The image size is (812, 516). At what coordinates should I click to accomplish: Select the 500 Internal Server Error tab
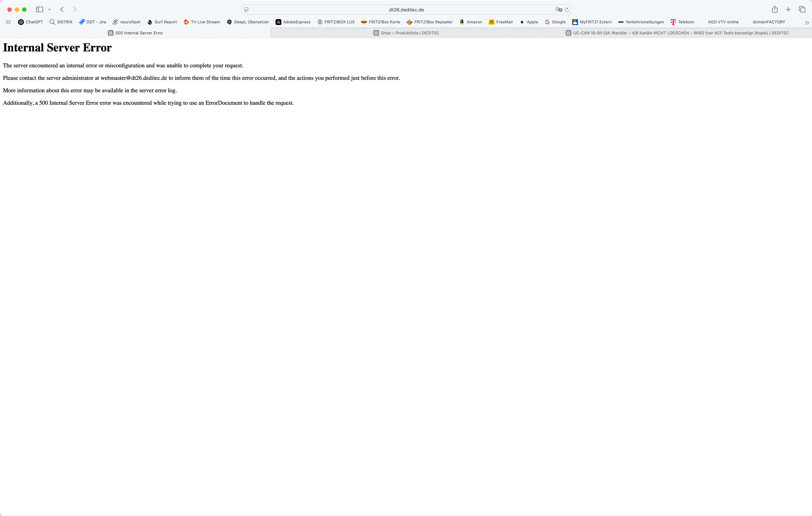(x=135, y=33)
